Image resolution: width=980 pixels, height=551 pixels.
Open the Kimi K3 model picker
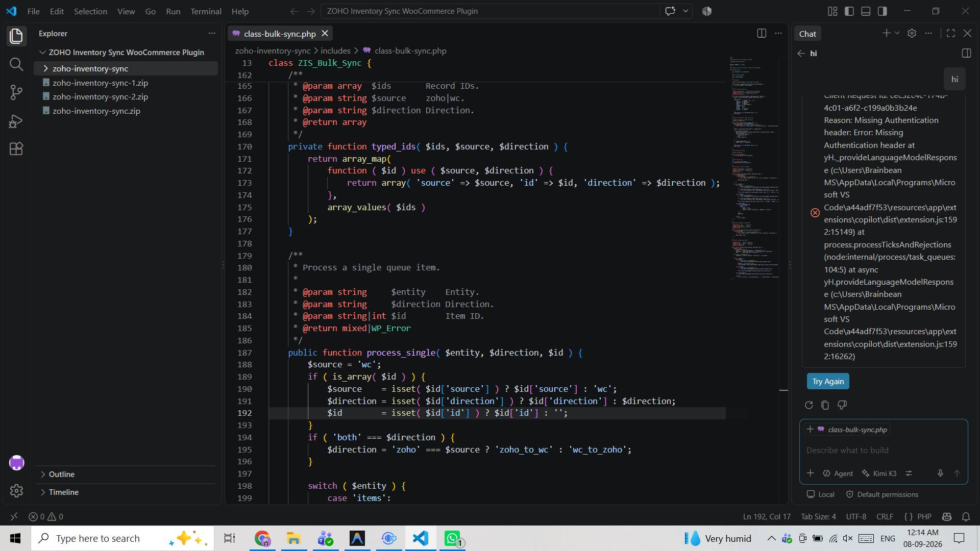pos(879,473)
